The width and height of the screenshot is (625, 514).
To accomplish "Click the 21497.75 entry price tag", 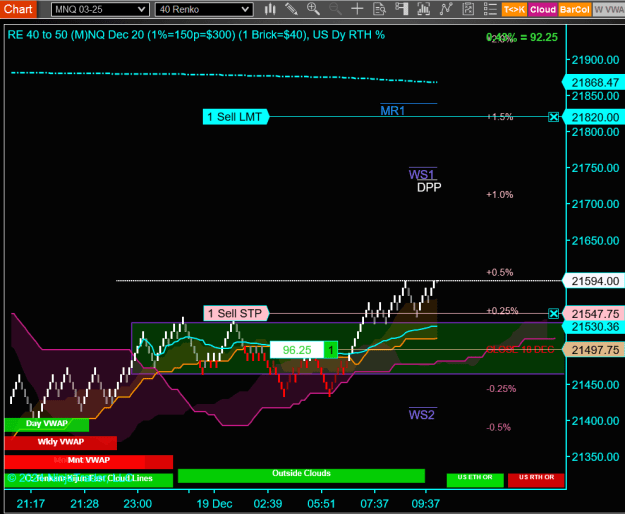I will point(594,350).
